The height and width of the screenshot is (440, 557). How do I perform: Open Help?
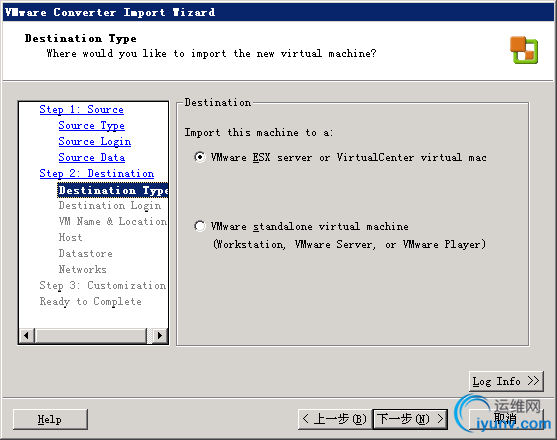50,419
